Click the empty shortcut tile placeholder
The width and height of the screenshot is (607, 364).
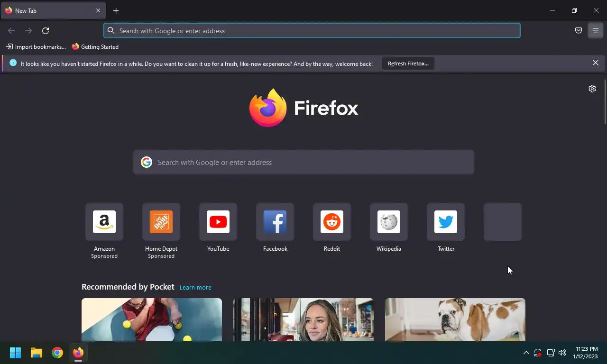click(x=503, y=222)
